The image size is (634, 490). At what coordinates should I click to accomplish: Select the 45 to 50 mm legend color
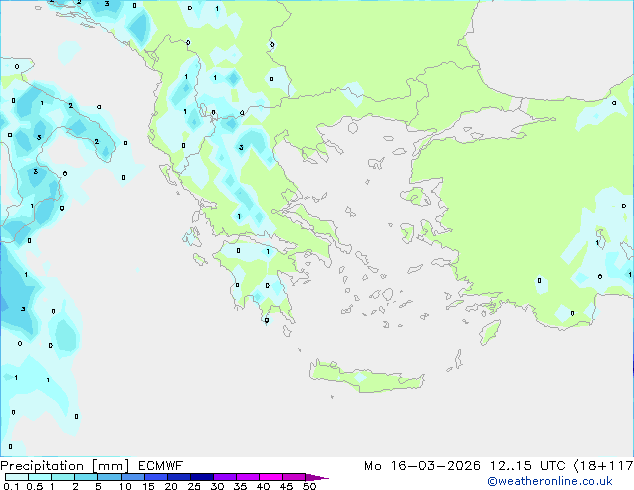pos(294,477)
